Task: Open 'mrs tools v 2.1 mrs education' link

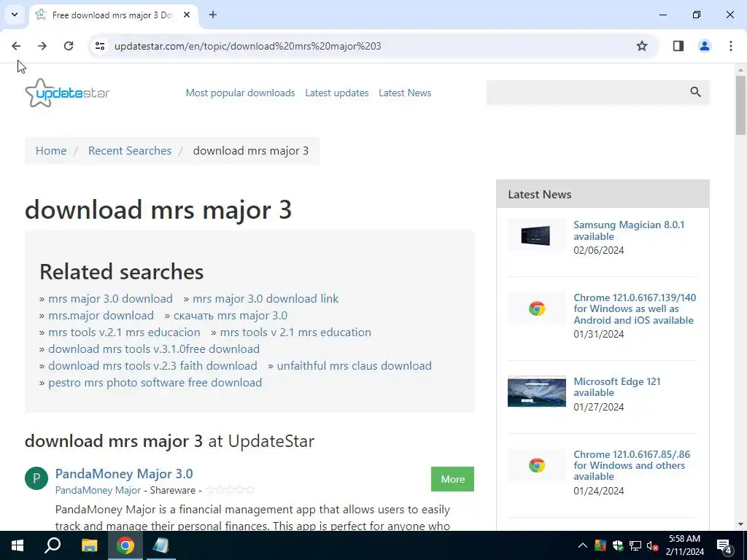Action: (295, 332)
